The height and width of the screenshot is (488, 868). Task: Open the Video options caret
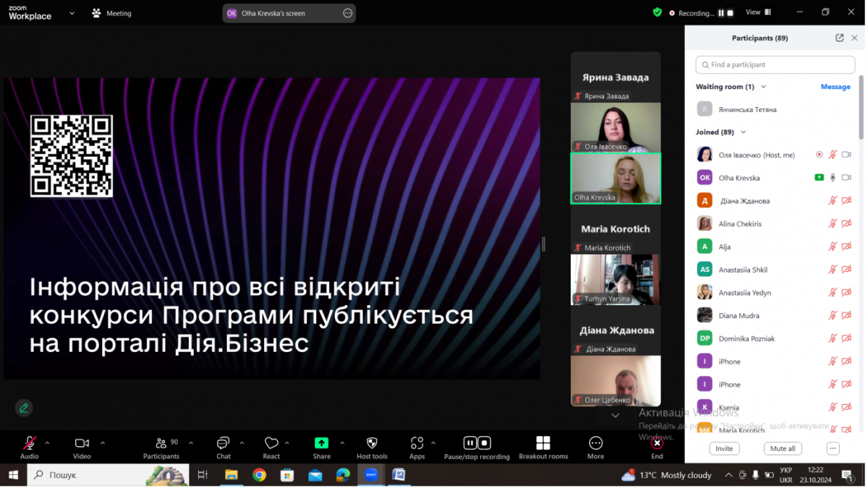coord(103,442)
